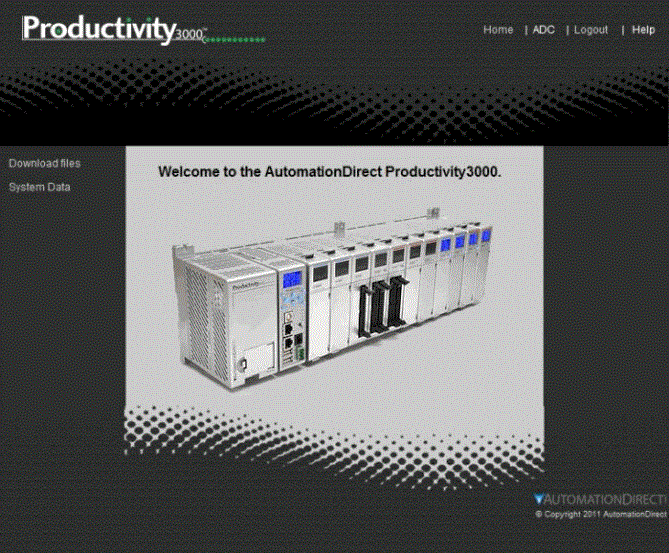Click the AutomationDirect logo in footer
Viewport: 669px width, 553px height.
coord(599,498)
